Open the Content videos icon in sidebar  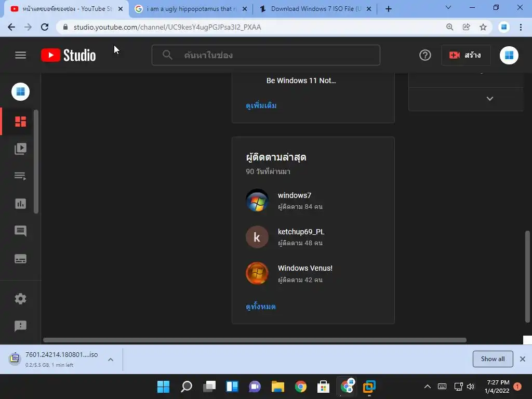[20, 149]
